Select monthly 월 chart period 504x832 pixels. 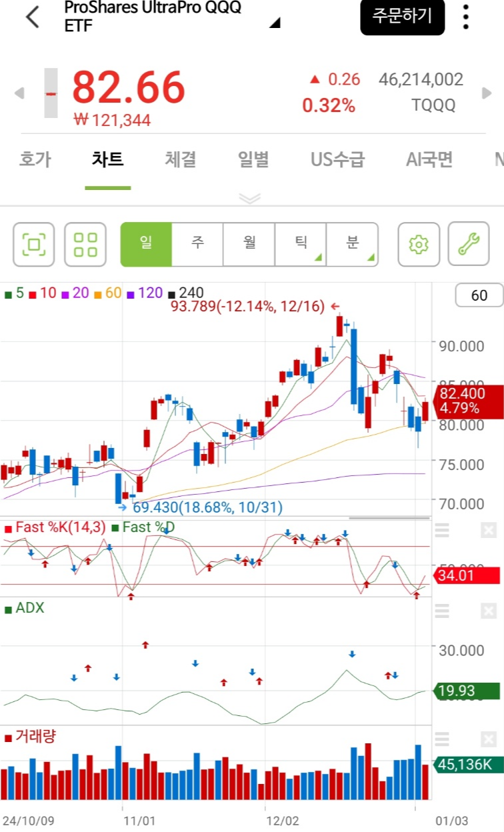tap(249, 244)
